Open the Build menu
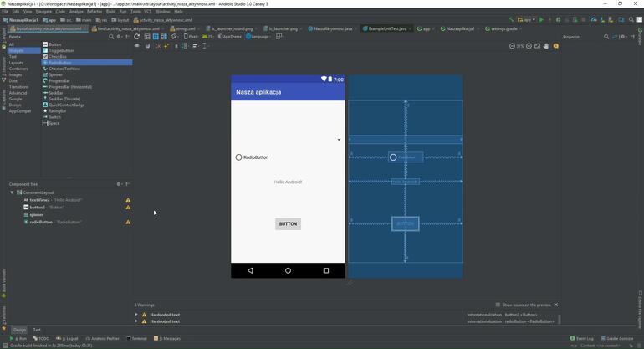Image resolution: width=644 pixels, height=349 pixels. pyautogui.click(x=111, y=12)
